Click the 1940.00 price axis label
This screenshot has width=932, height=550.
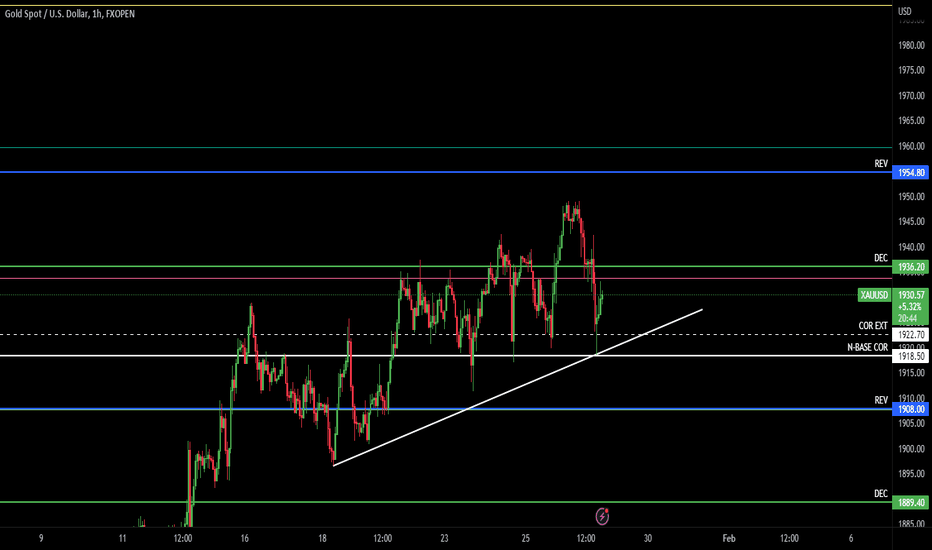pos(911,247)
